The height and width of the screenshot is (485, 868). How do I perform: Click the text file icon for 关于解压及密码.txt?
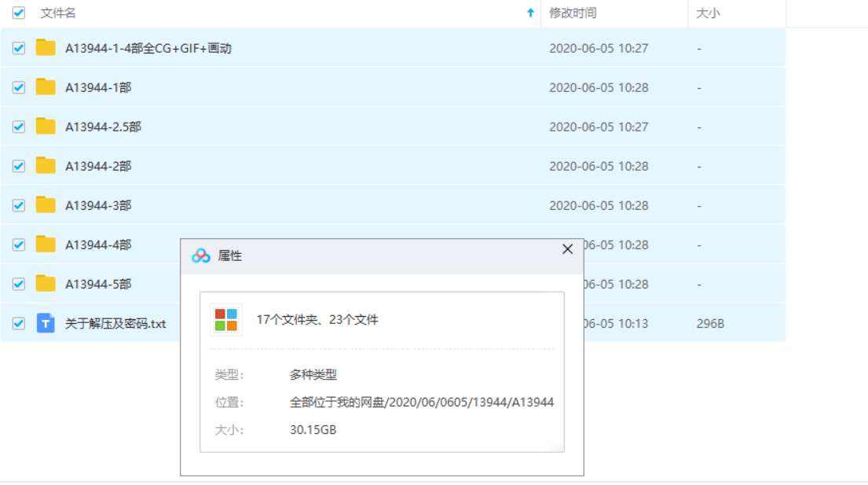[46, 323]
